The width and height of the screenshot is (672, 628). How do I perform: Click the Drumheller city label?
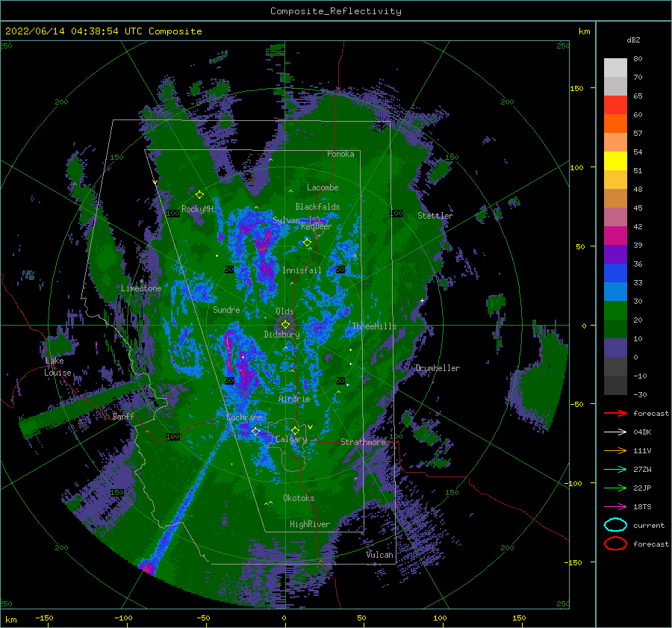(438, 368)
